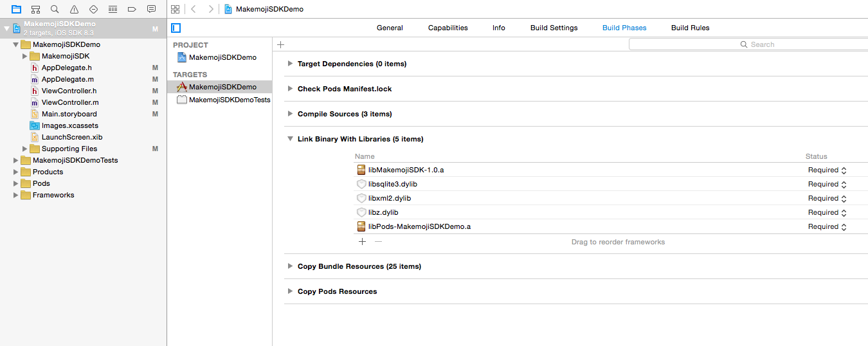Open the Symbol navigator icon
The image size is (868, 346).
[x=35, y=10]
